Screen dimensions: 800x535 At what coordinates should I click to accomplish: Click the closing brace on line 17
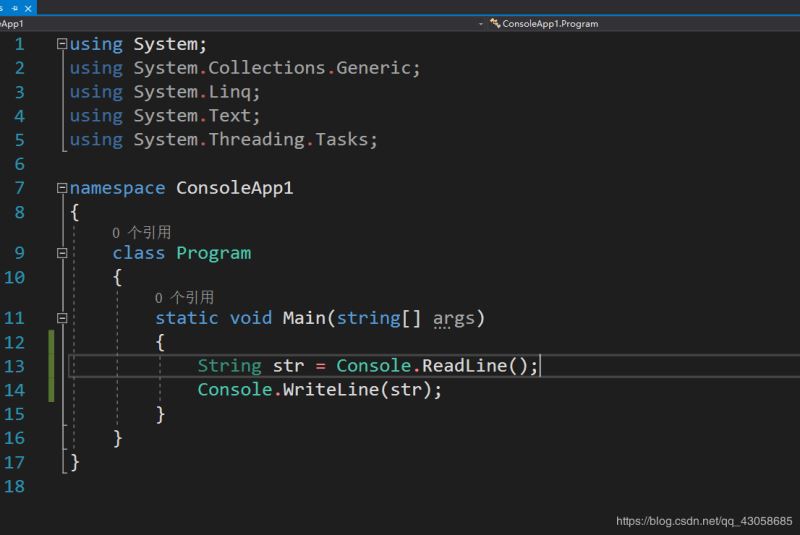[74, 463]
